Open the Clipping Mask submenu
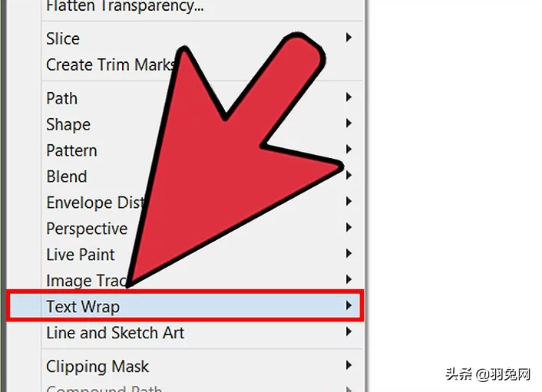This screenshot has height=392, width=542. tap(202, 366)
